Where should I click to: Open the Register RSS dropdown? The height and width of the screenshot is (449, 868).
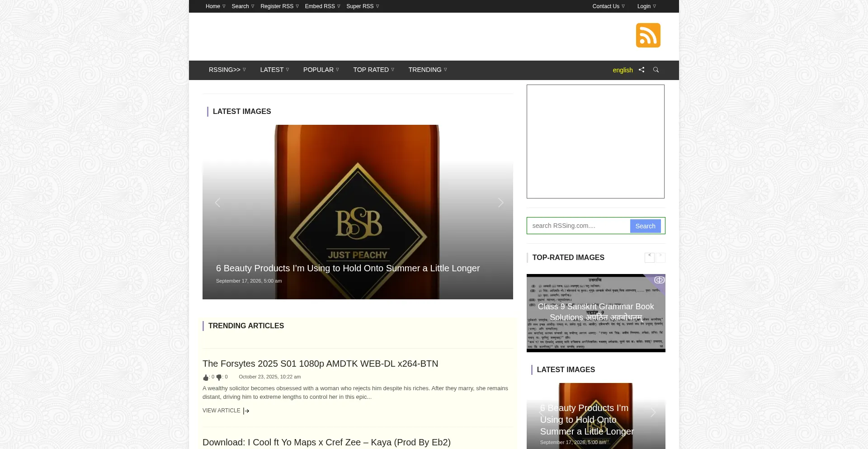pos(279,6)
